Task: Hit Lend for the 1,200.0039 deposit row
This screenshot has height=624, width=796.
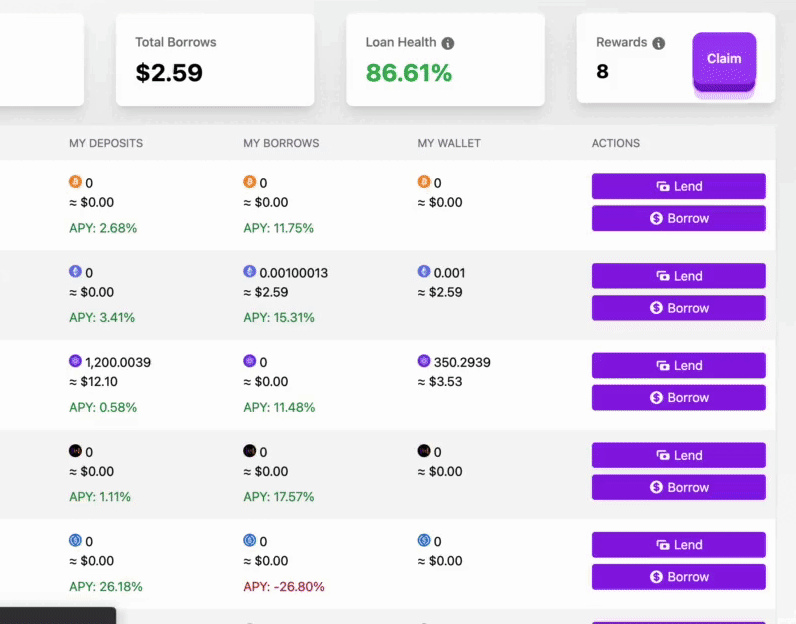Action: [x=678, y=366]
